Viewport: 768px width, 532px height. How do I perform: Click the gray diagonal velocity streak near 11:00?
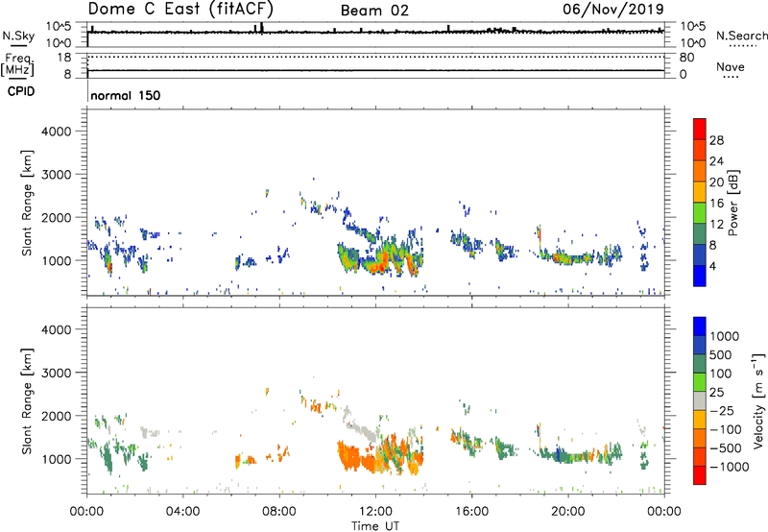click(361, 425)
